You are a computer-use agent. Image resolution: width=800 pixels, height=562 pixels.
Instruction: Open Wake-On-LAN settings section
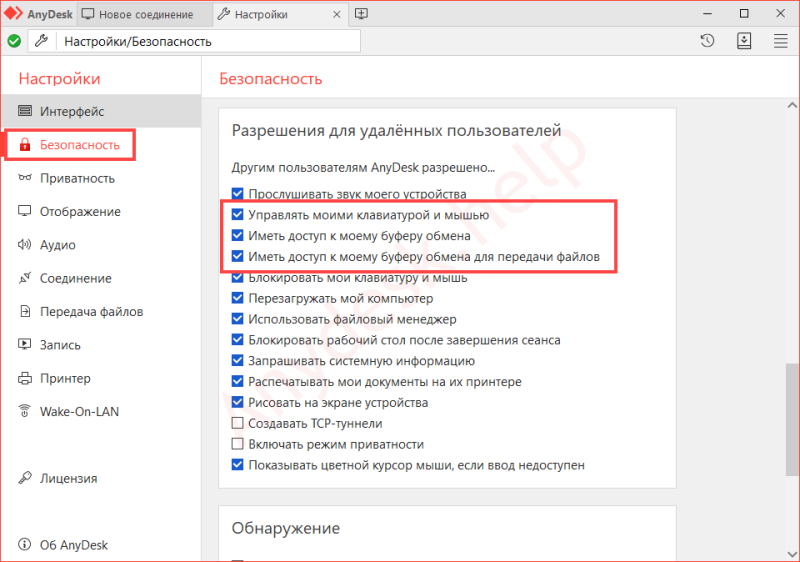tap(102, 412)
